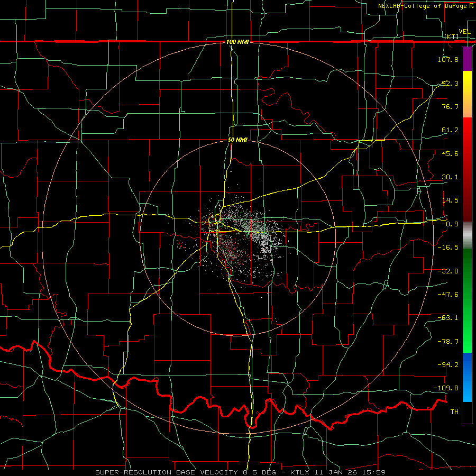Select the -78.7 legend value

448,342
